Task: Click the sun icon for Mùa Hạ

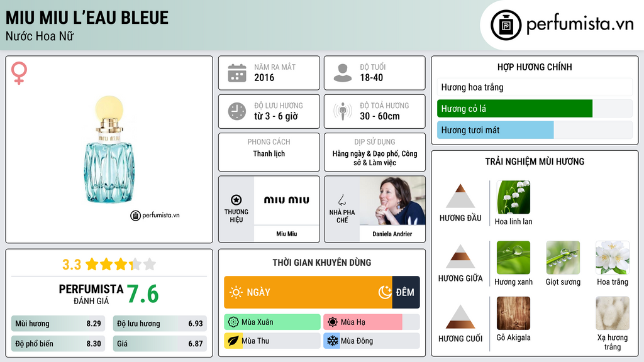Action: click(x=333, y=322)
